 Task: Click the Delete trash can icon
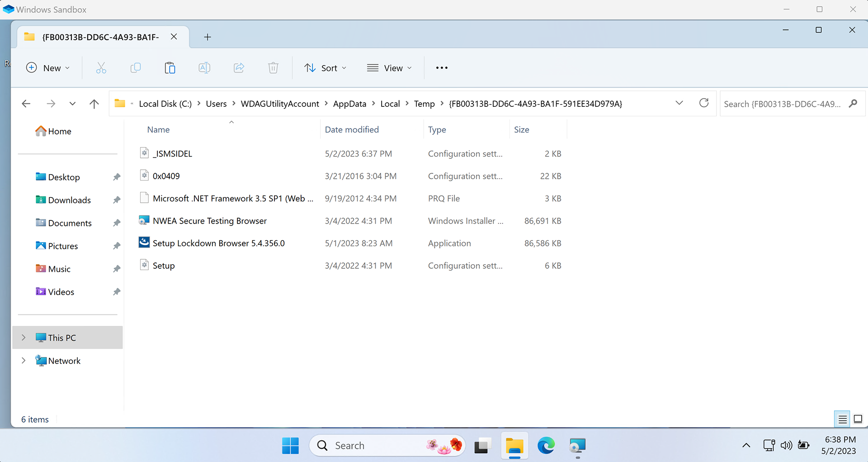(x=273, y=68)
